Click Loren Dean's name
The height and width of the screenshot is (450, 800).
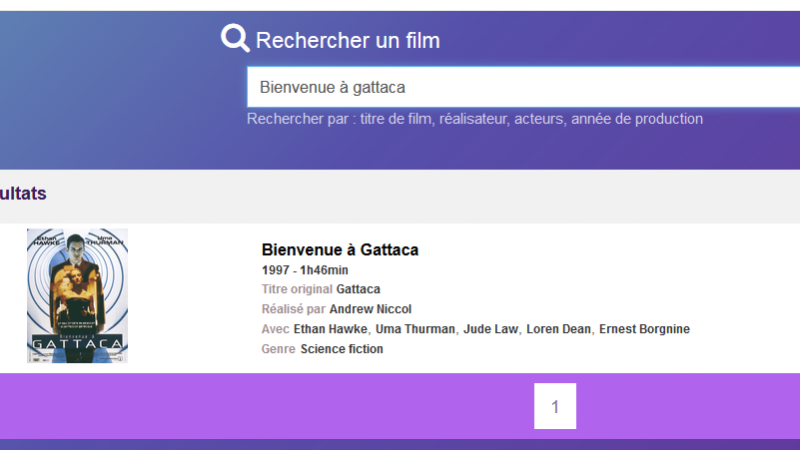[x=559, y=329]
